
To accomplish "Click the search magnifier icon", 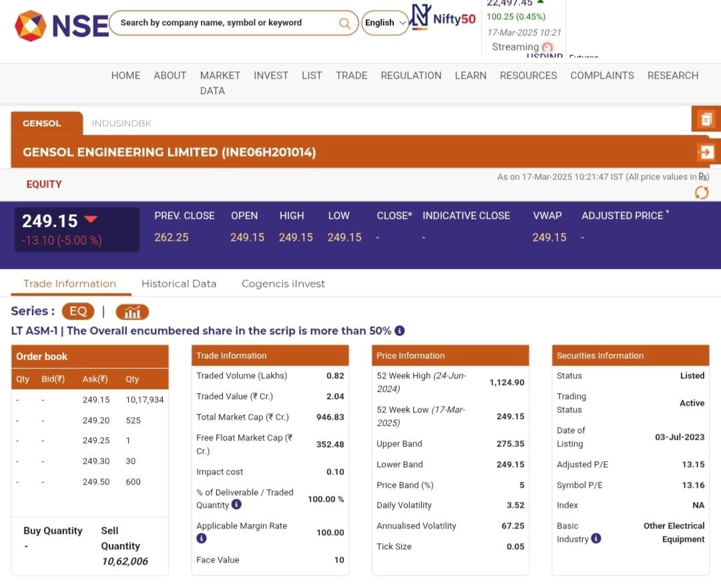I will tap(344, 23).
